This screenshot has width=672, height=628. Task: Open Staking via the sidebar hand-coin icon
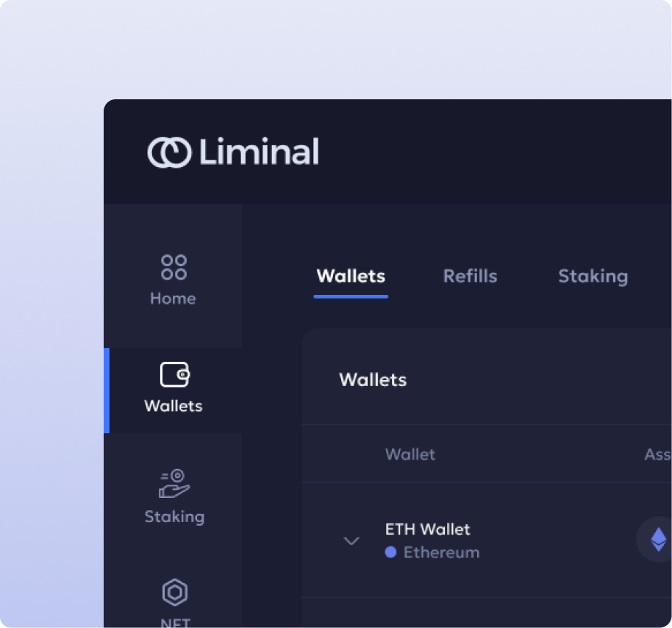174,484
